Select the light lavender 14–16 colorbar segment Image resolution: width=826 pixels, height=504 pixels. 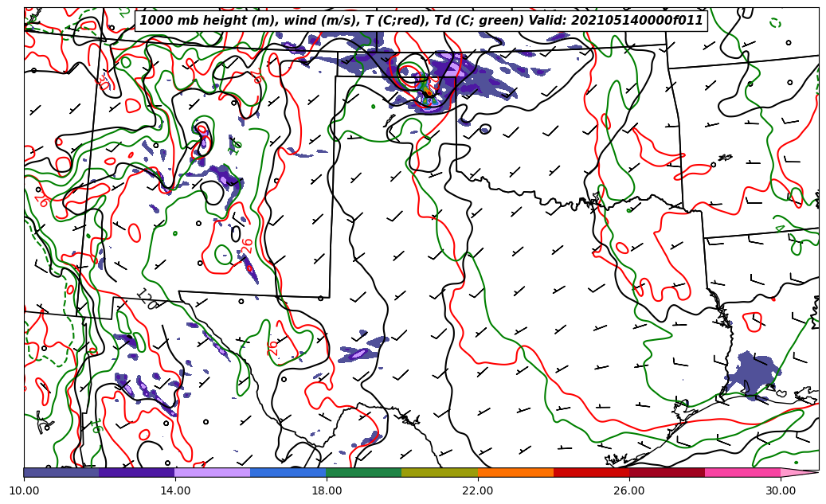click(213, 472)
